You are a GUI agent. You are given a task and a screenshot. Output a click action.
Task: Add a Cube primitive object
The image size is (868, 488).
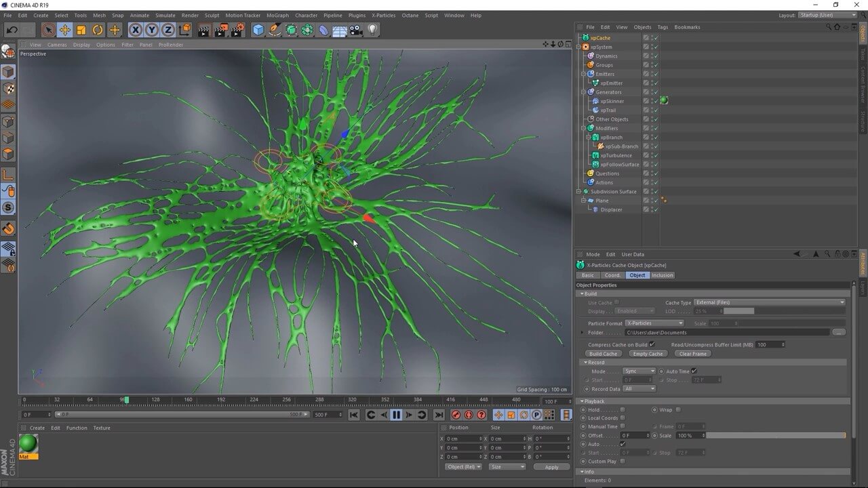click(258, 30)
